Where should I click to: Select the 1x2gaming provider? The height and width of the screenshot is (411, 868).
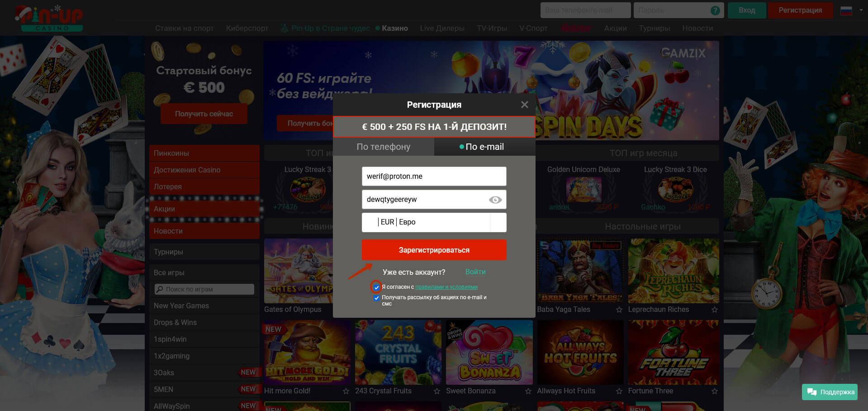click(x=204, y=356)
